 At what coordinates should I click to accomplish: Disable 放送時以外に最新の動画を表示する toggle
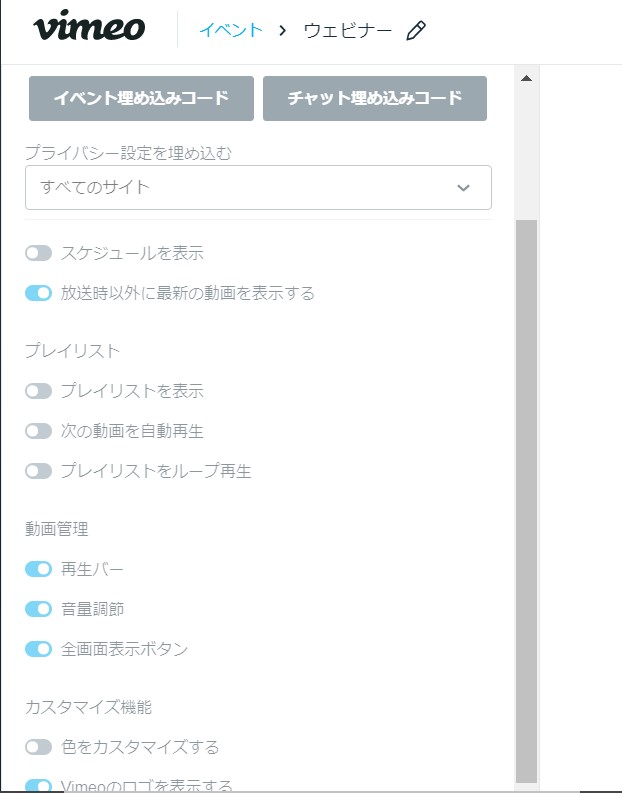[38, 293]
